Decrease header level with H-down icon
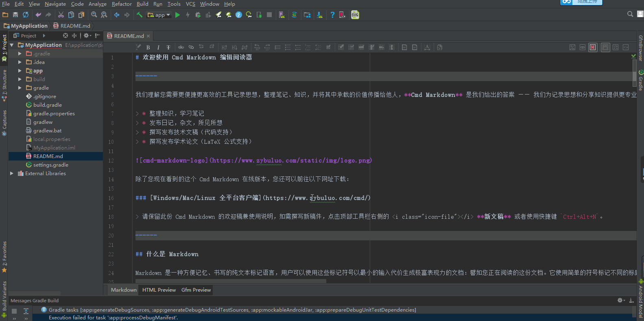The width and height of the screenshot is (644, 321). pyautogui.click(x=234, y=47)
